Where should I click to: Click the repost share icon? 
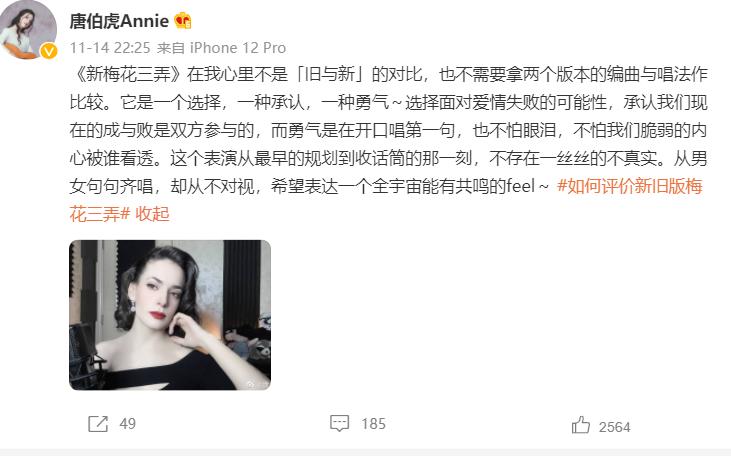click(x=98, y=424)
